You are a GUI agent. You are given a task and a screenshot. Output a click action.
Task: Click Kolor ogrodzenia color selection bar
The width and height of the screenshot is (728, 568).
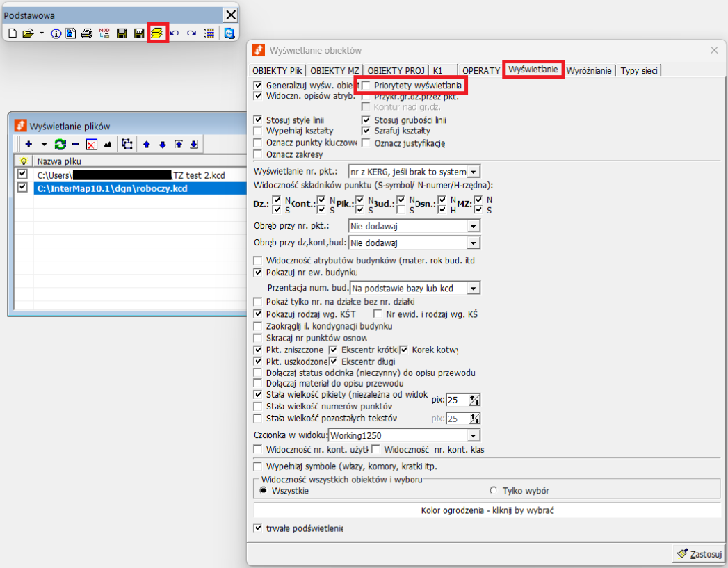(485, 510)
